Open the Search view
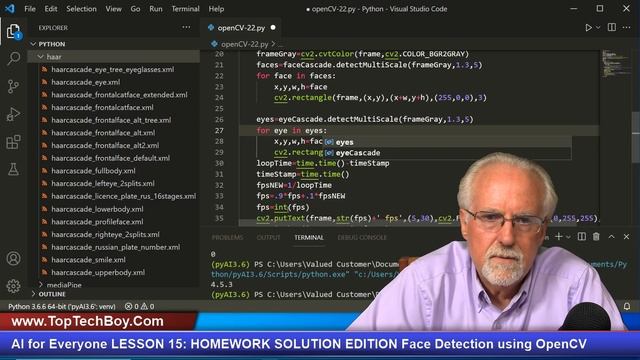The width and height of the screenshot is (640, 360). pos(13,59)
